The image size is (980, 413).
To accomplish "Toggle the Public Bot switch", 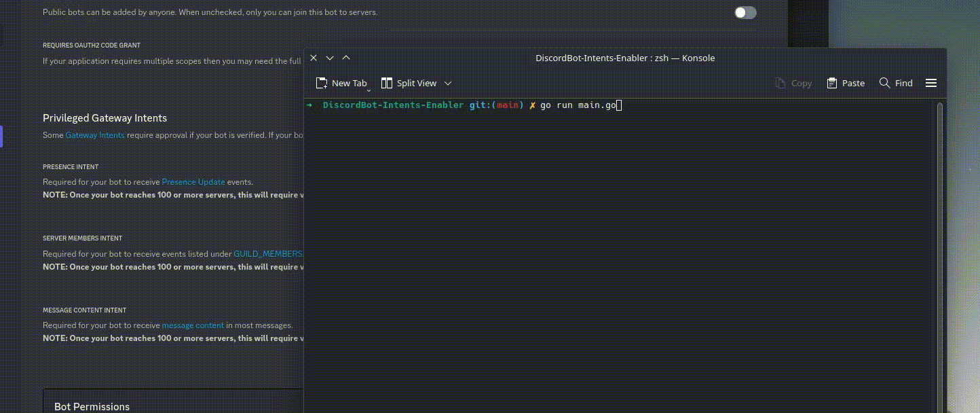I will click(745, 12).
